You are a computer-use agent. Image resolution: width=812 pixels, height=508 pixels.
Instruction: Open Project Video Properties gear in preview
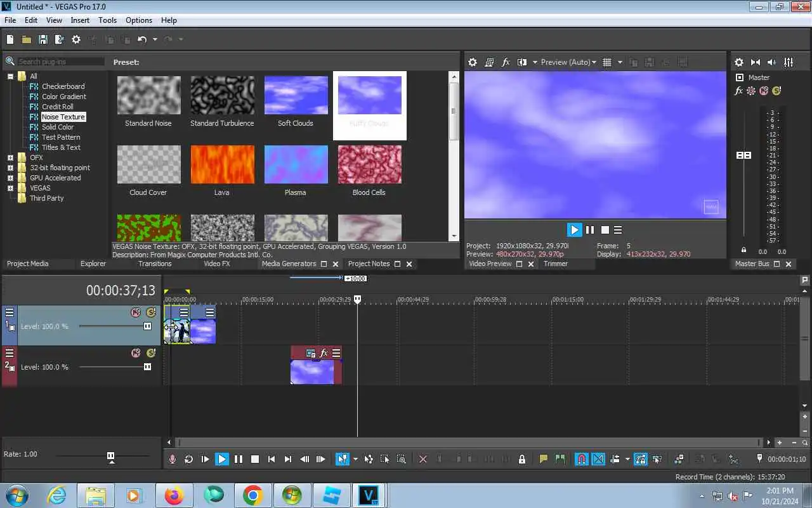[473, 62]
